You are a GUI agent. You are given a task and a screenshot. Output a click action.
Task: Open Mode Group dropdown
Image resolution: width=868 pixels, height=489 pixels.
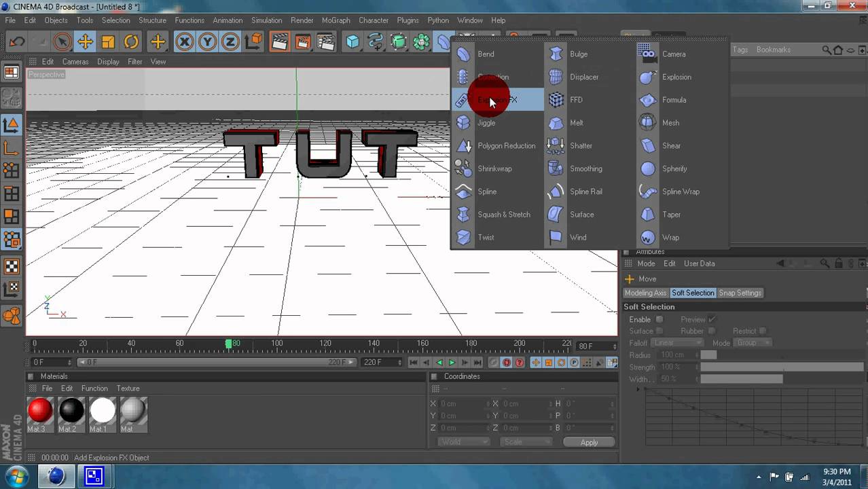tap(753, 343)
